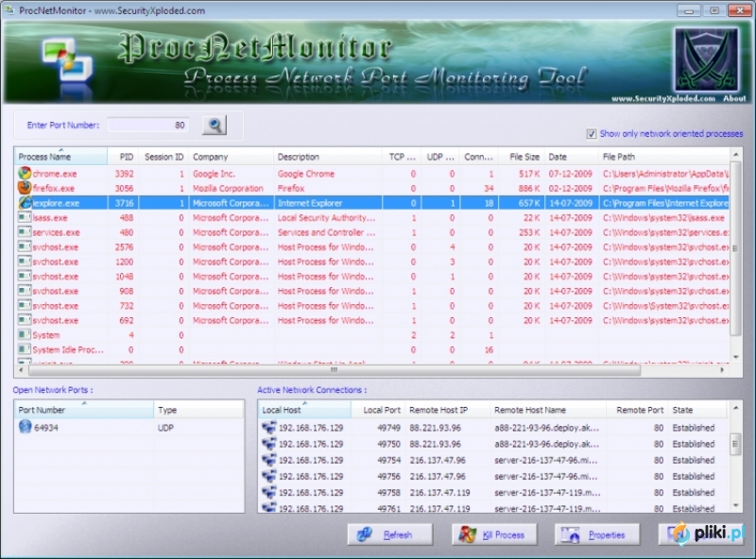Screen dimensions: 756x559
Task: Sort process list by Date column
Action: pyautogui.click(x=572, y=157)
